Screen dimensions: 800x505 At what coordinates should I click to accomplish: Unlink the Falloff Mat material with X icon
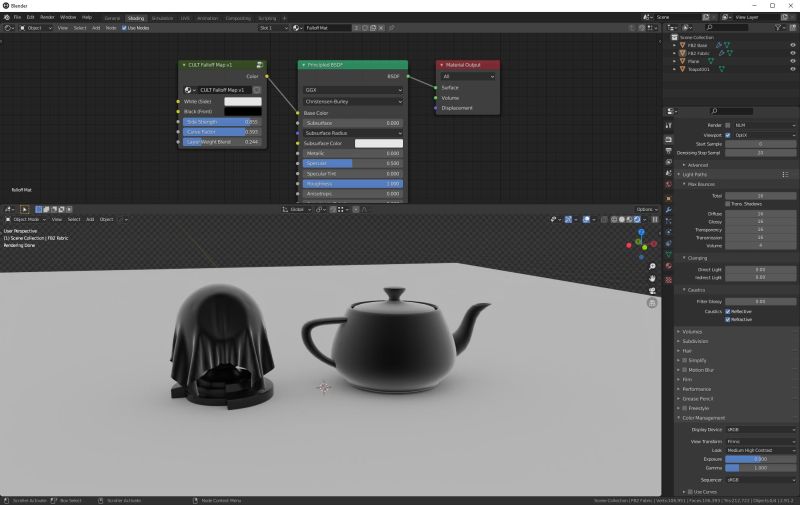coord(381,28)
